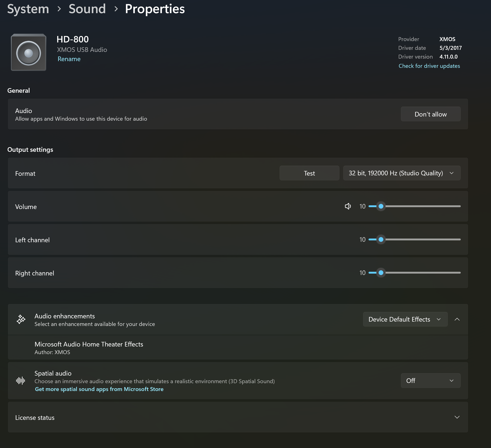The width and height of the screenshot is (491, 448).
Task: Click the Left channel slider handle
Action: click(x=381, y=239)
